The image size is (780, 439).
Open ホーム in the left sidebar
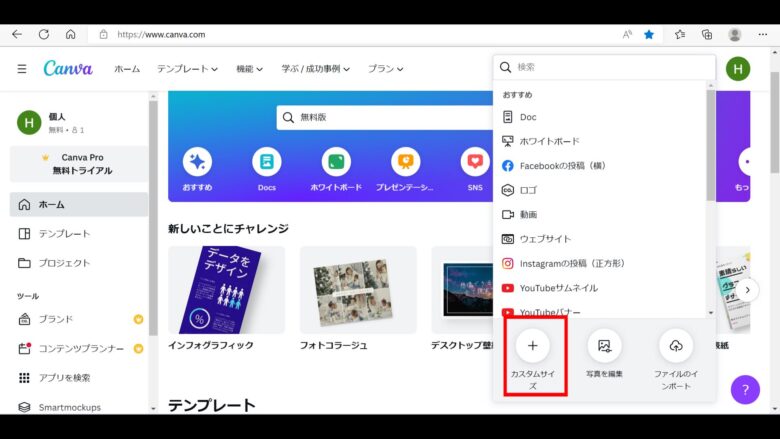tap(79, 204)
